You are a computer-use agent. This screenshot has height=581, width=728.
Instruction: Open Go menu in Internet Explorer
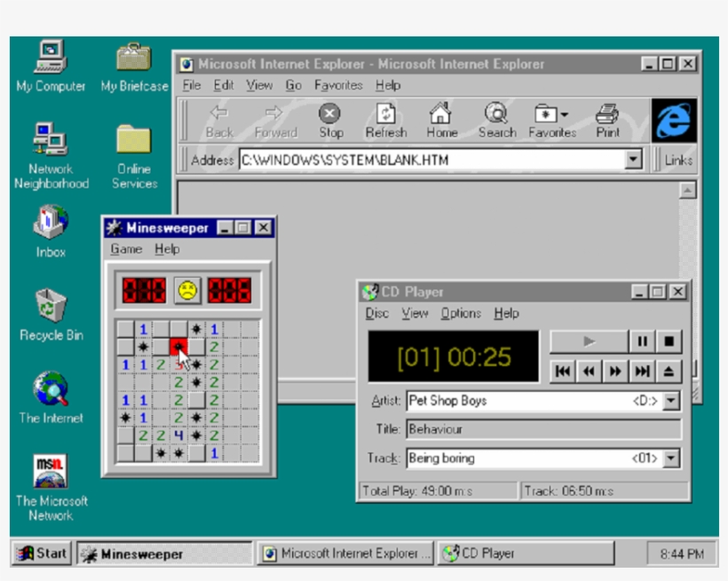click(x=293, y=85)
